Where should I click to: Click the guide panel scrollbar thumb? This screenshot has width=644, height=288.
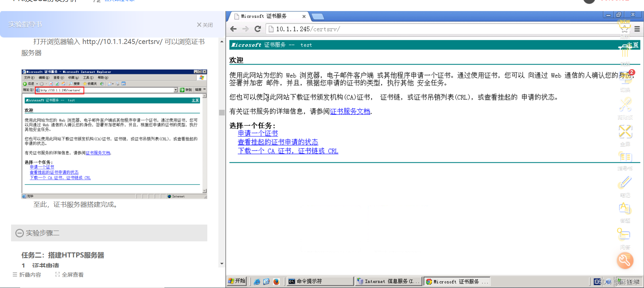pos(222,112)
